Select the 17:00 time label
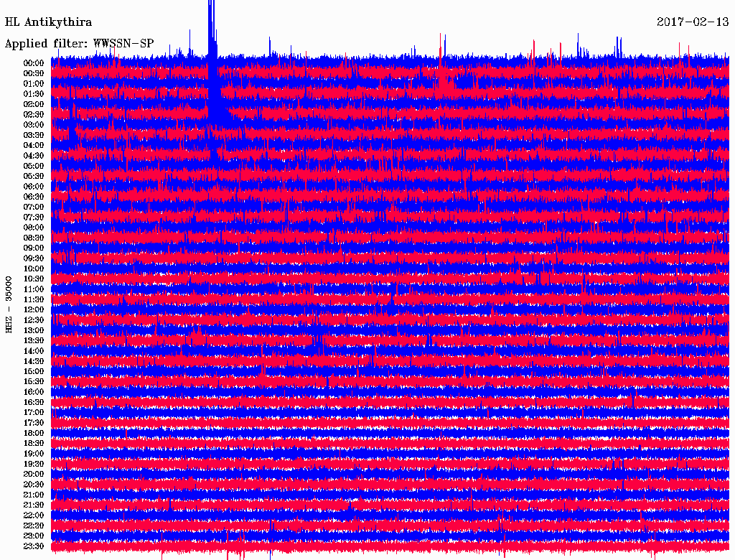 (x=34, y=412)
